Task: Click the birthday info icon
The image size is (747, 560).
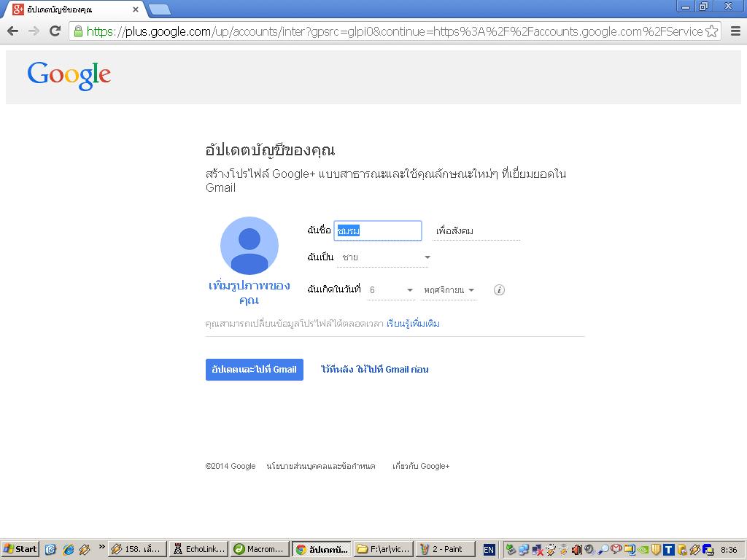Action: point(499,289)
